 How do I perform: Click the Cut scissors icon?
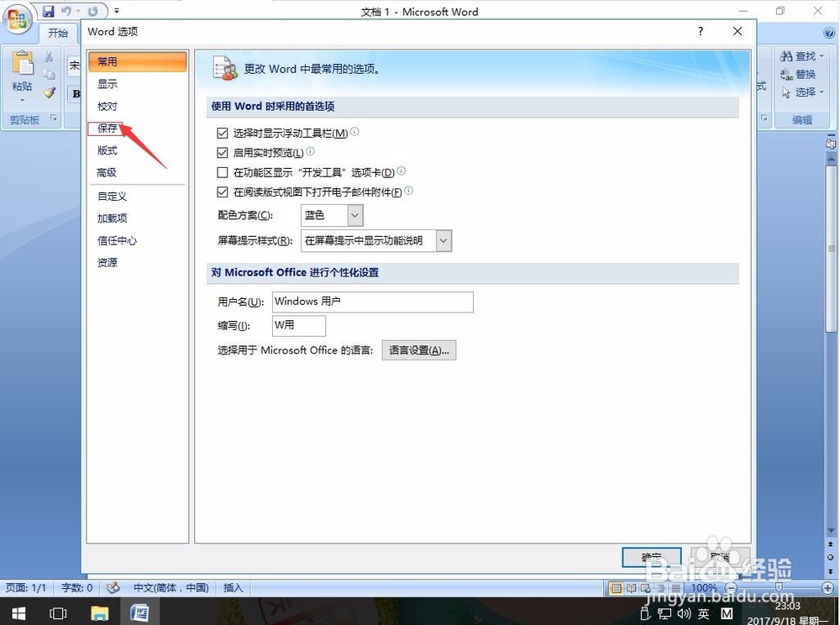point(49,57)
